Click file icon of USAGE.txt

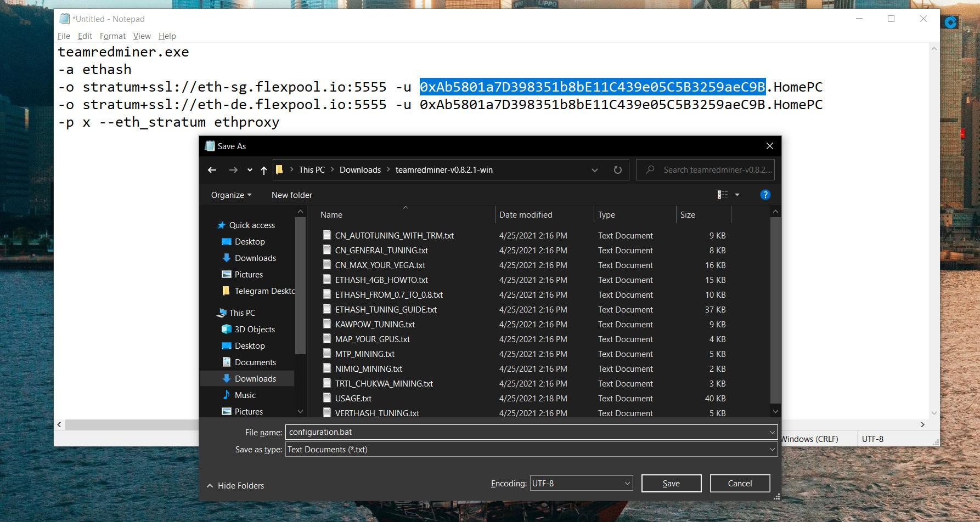[x=327, y=398]
